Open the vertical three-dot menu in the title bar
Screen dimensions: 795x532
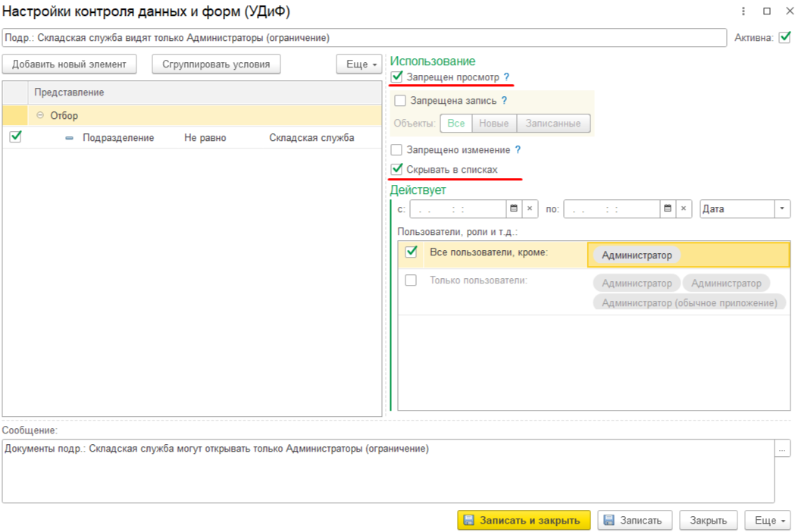click(743, 11)
